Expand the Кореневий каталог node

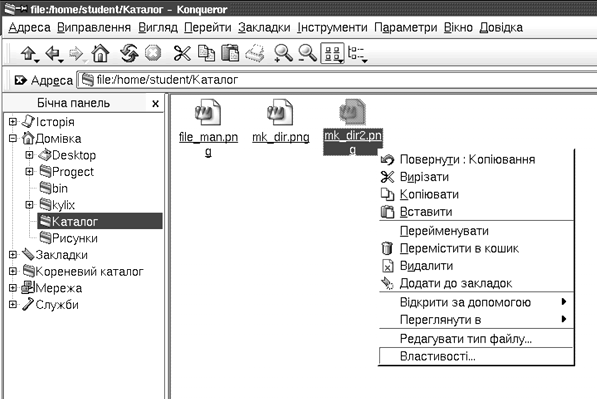click(13, 271)
